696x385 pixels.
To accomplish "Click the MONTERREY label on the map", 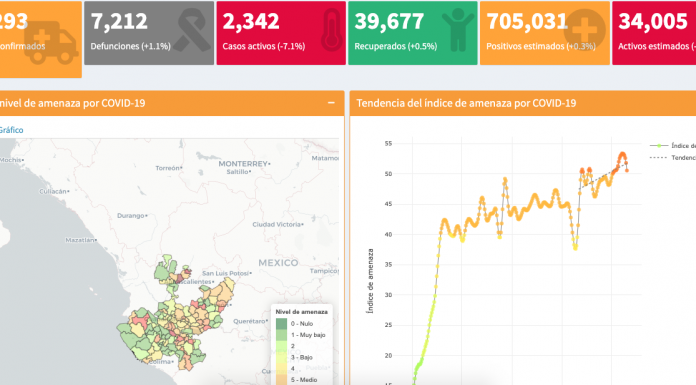I will [243, 164].
